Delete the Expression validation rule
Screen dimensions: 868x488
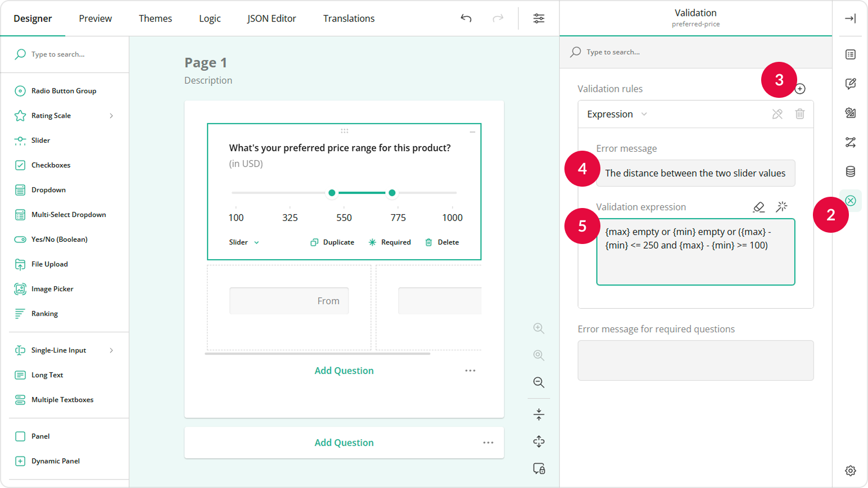[x=799, y=114]
